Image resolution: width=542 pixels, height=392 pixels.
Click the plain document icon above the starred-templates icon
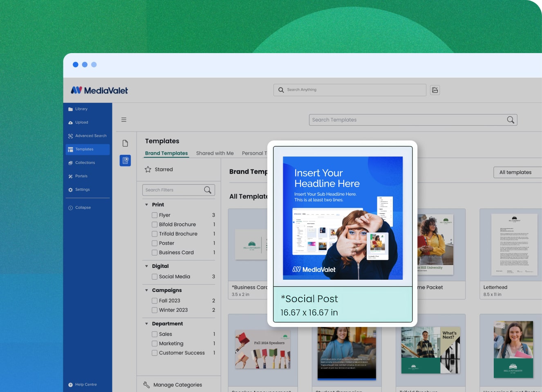125,143
